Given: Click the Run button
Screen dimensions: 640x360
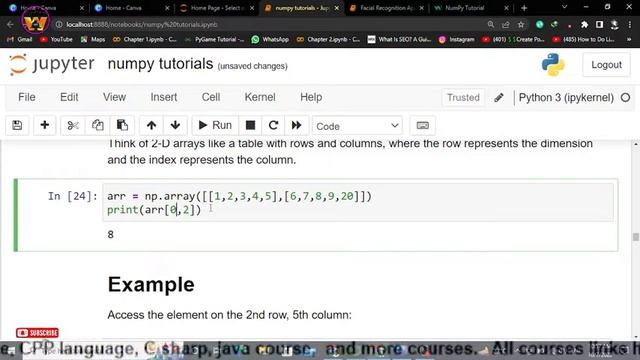Looking at the screenshot, I should point(215,125).
